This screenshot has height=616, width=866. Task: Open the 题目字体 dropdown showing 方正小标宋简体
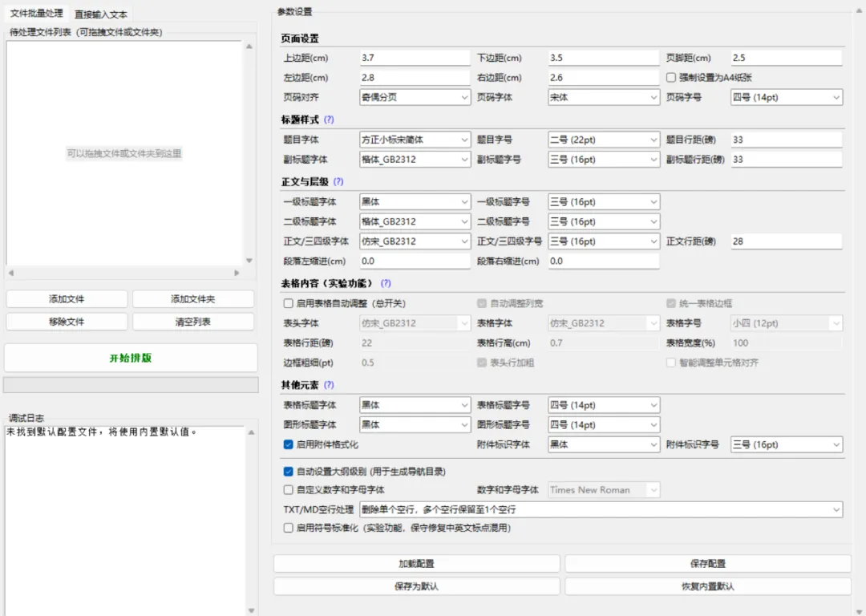pyautogui.click(x=415, y=140)
